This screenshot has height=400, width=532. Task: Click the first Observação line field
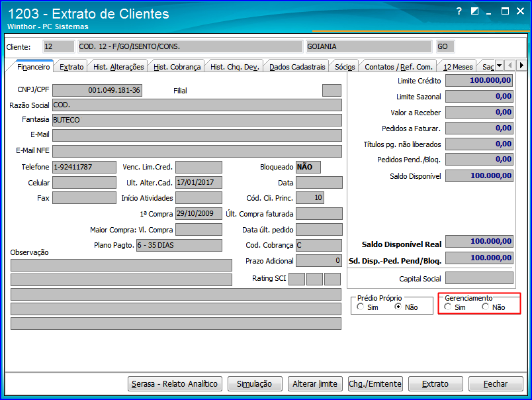click(122, 265)
